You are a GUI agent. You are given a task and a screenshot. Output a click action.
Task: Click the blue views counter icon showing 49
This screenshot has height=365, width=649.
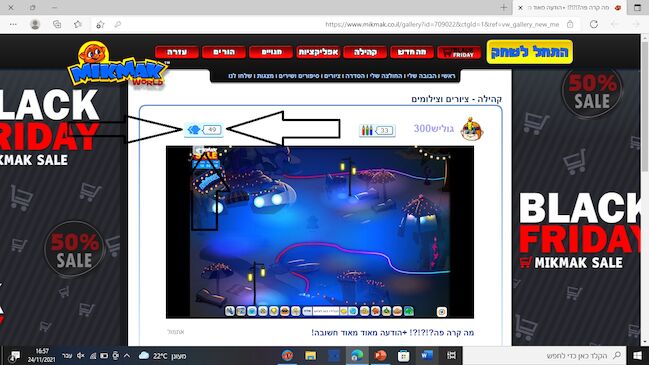(x=204, y=130)
